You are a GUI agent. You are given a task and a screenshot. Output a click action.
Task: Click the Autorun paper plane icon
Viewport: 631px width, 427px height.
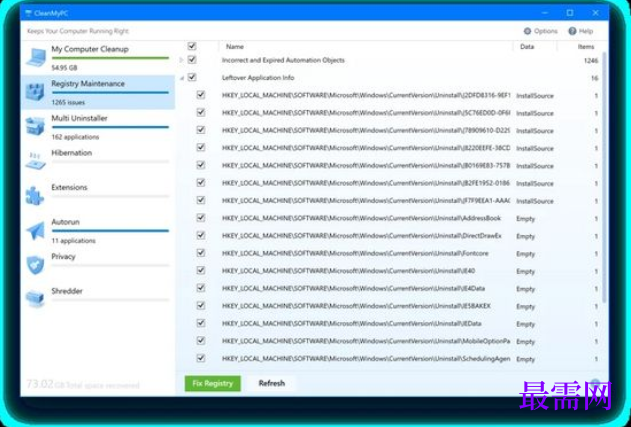35,231
